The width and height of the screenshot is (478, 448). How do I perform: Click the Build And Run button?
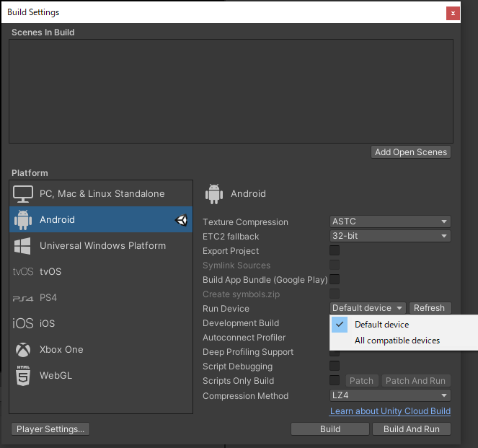[x=412, y=429]
